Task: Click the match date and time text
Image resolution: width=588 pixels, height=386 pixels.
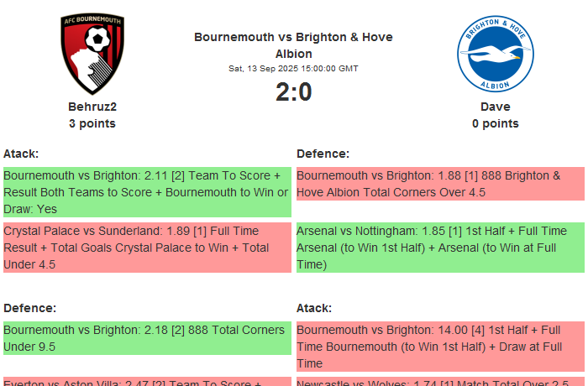Action: pyautogui.click(x=293, y=68)
